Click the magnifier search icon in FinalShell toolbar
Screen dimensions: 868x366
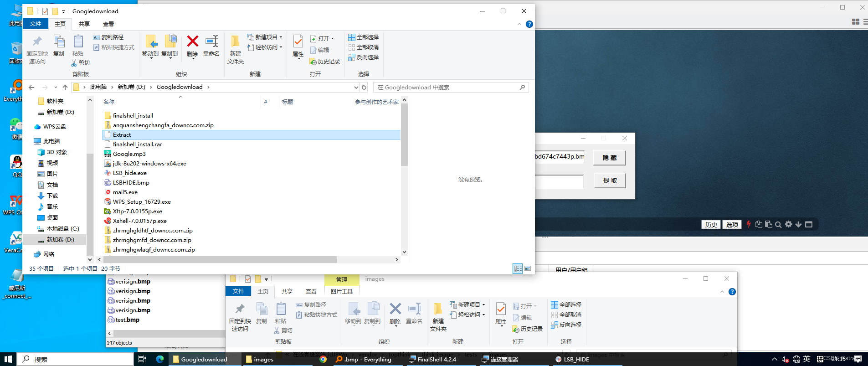click(778, 224)
